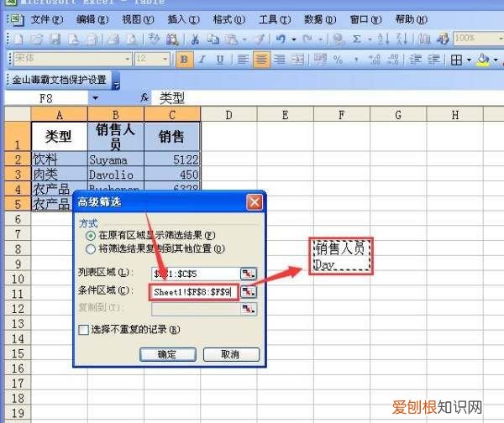Select 将筛选结果复制到其他位置 radio option
Image resolution: width=504 pixels, height=423 pixels.
pos(91,249)
